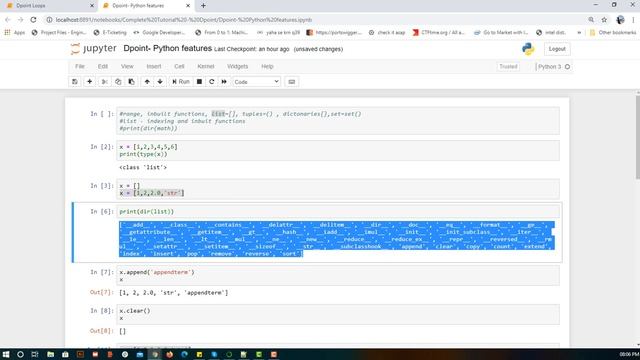The height and width of the screenshot is (360, 640).
Task: Click the cell containing x.clear()
Action: tap(338, 314)
